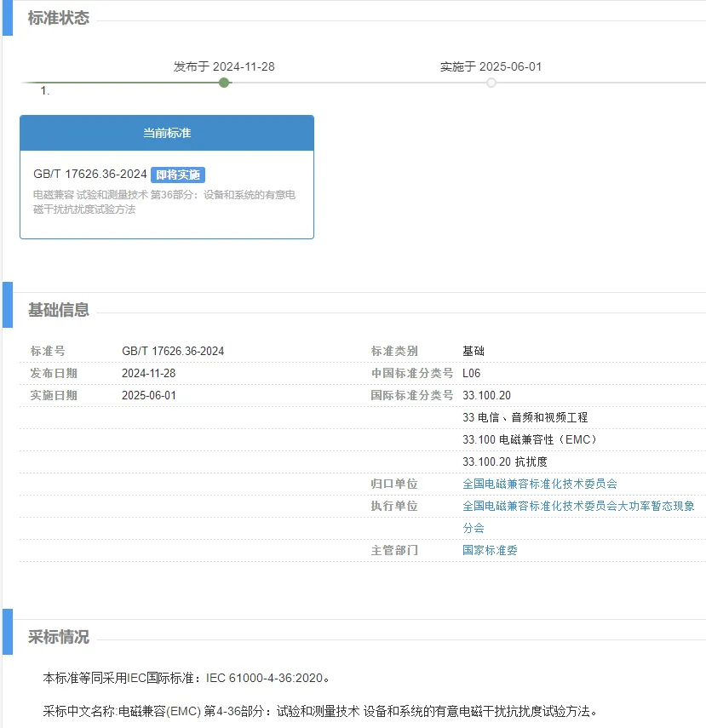Click the 发布于 2024-11-28 timeline label
Screen dimensions: 706x728
[x=224, y=66]
